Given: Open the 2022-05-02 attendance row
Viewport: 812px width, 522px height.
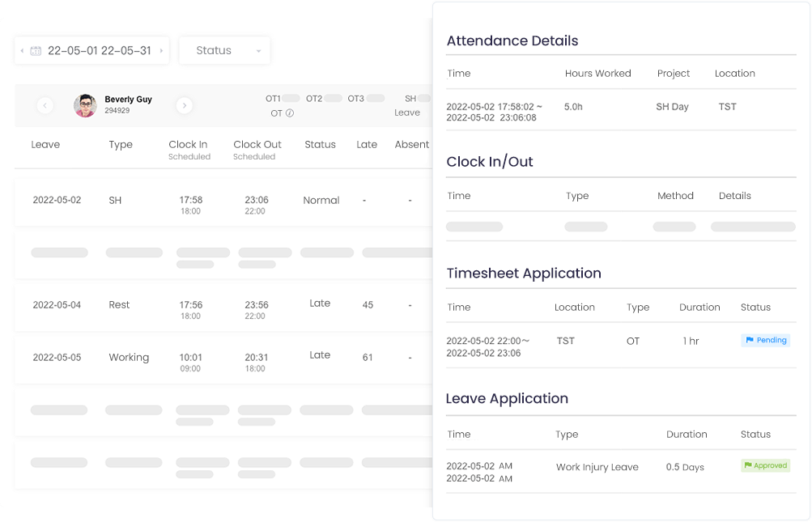Looking at the screenshot, I should [223, 202].
